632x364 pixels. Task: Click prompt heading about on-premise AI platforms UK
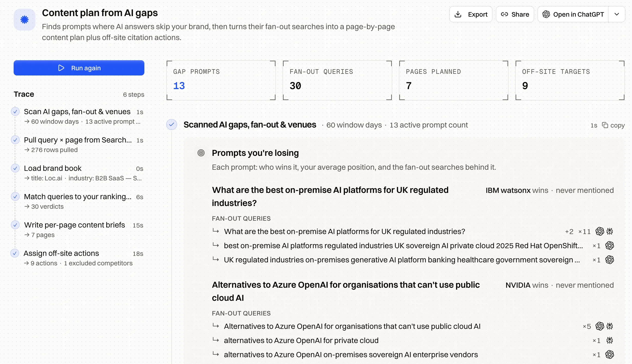click(330, 196)
